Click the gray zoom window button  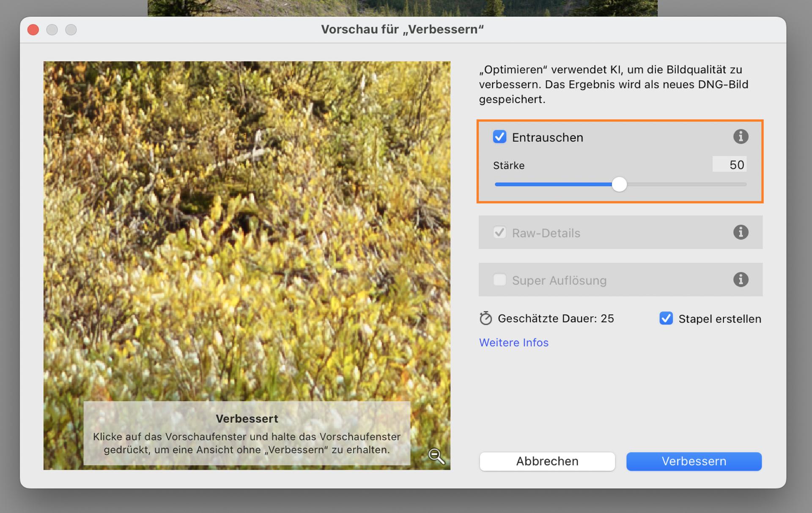click(71, 30)
